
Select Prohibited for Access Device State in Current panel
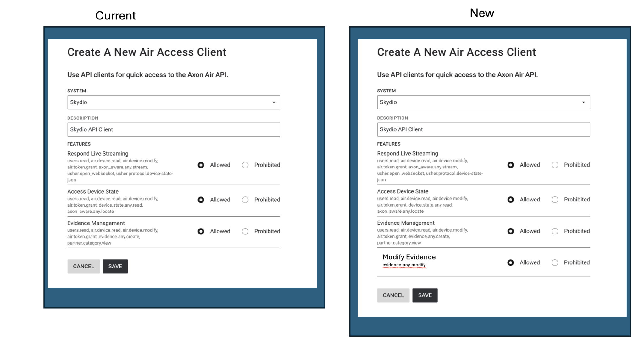245,200
